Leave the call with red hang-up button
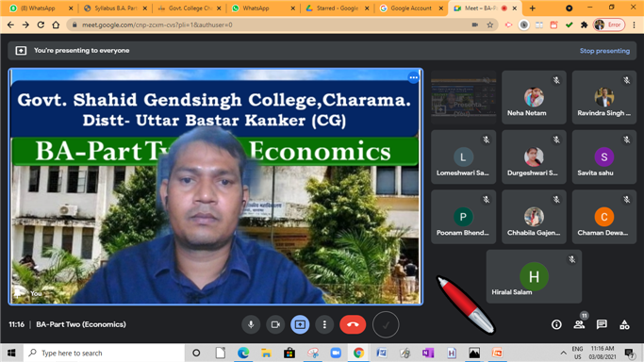Viewport: 644px width, 362px height. point(353,324)
